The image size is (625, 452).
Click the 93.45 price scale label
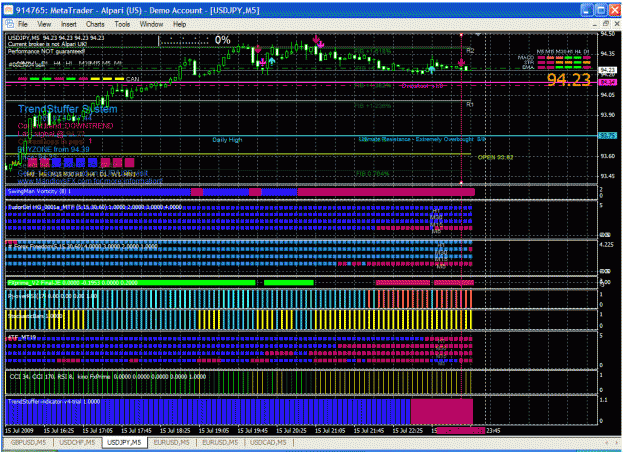click(608, 176)
